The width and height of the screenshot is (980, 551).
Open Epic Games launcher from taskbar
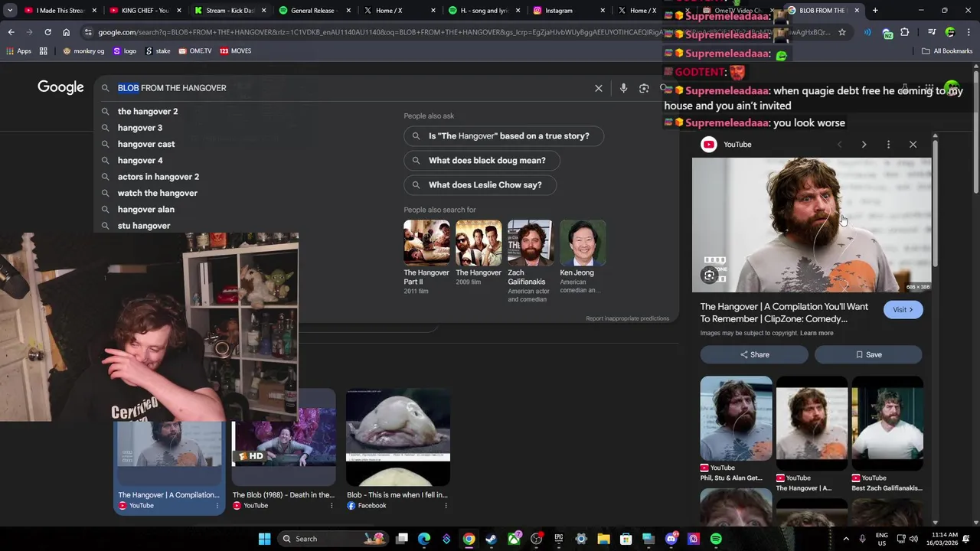pyautogui.click(x=559, y=539)
